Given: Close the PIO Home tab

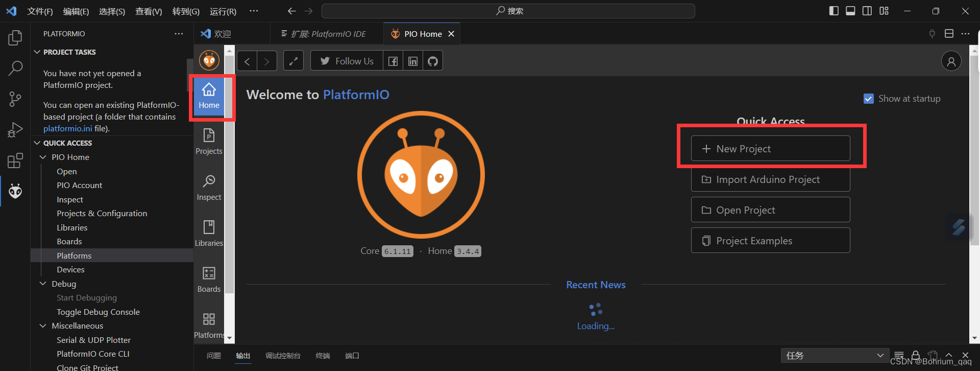Looking at the screenshot, I should pos(451,34).
